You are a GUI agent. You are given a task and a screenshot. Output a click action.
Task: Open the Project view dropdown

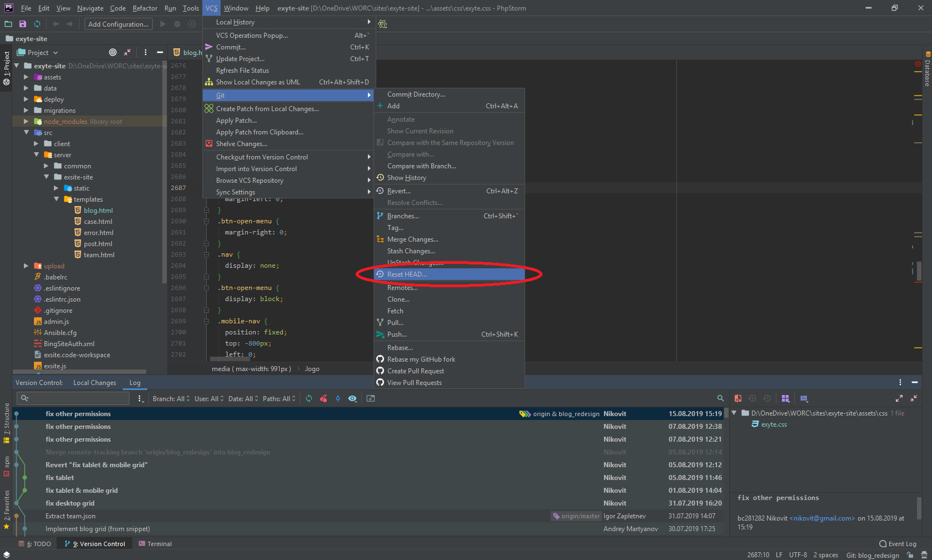(38, 52)
